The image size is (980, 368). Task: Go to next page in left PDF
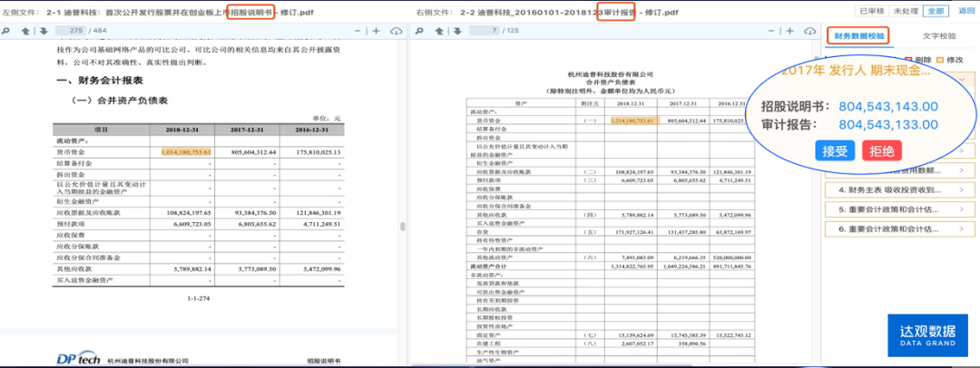click(x=44, y=31)
